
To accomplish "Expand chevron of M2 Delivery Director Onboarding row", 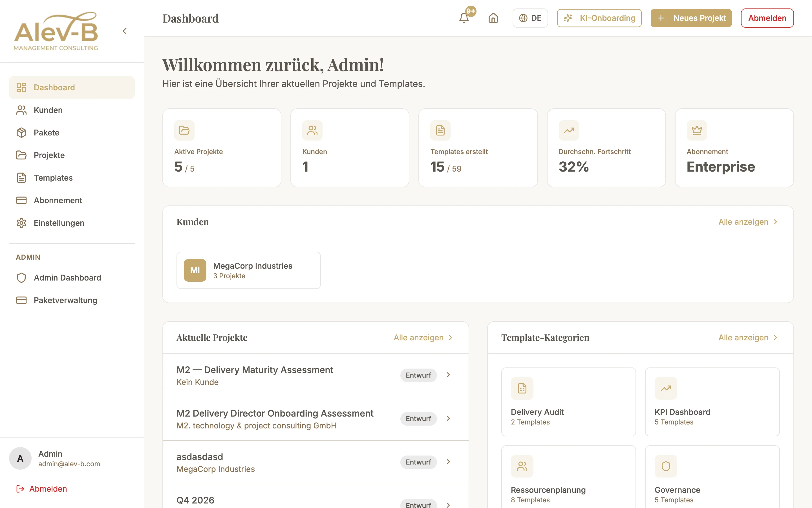I will pos(448,418).
